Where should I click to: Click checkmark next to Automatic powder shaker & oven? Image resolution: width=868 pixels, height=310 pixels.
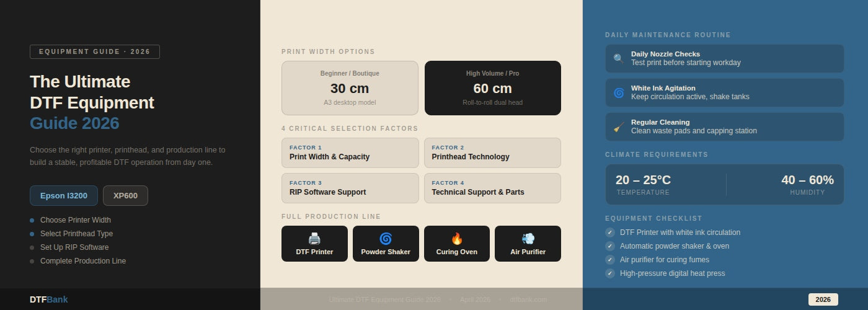tap(610, 246)
